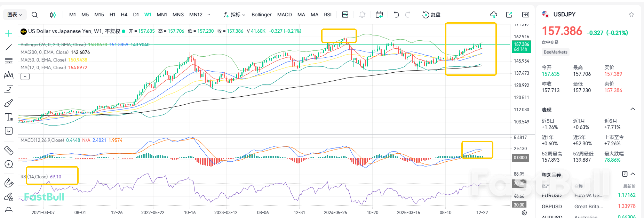Viewport: 644px width, 218px height.
Task: Click the 复盘 replay button
Action: [431, 15]
